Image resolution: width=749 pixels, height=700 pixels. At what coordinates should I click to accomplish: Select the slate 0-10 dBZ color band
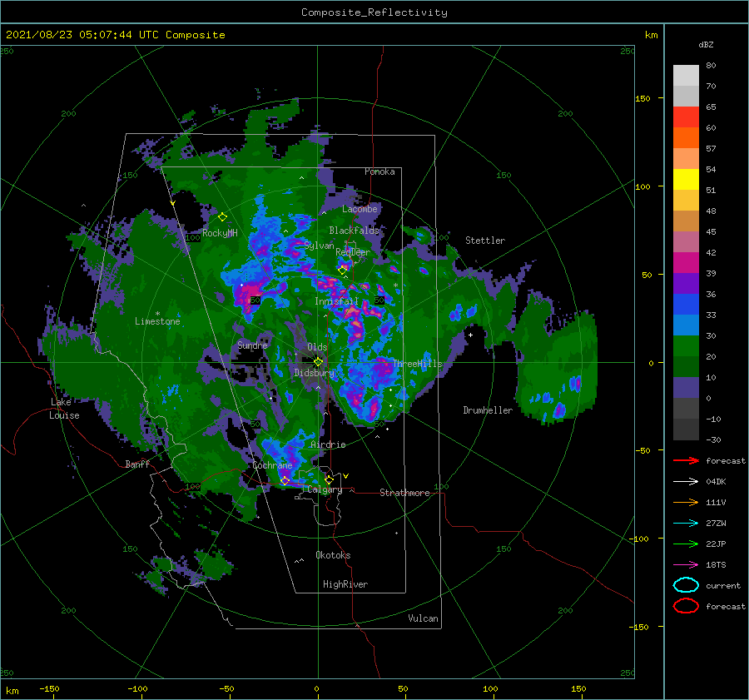pos(686,388)
